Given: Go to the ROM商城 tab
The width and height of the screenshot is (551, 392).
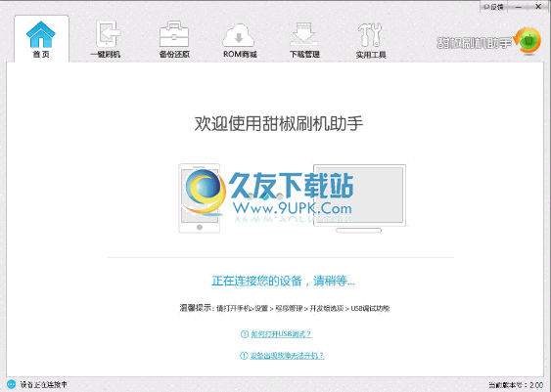Looking at the screenshot, I should [x=240, y=39].
